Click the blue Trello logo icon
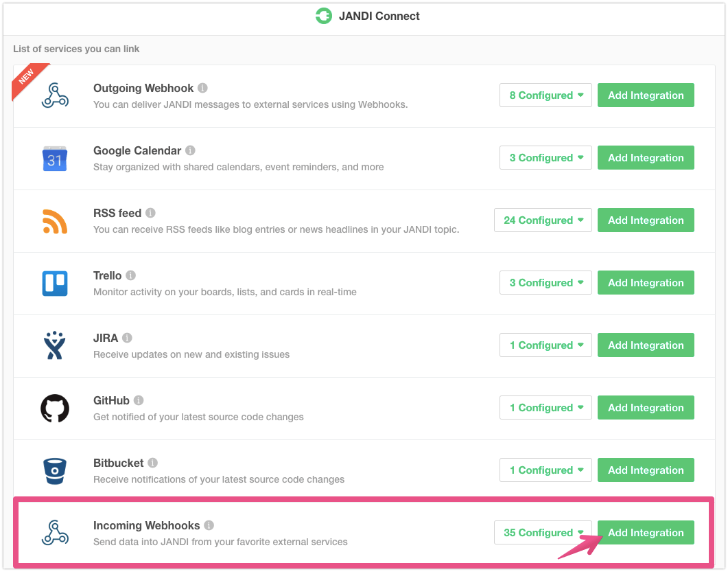 tap(55, 284)
